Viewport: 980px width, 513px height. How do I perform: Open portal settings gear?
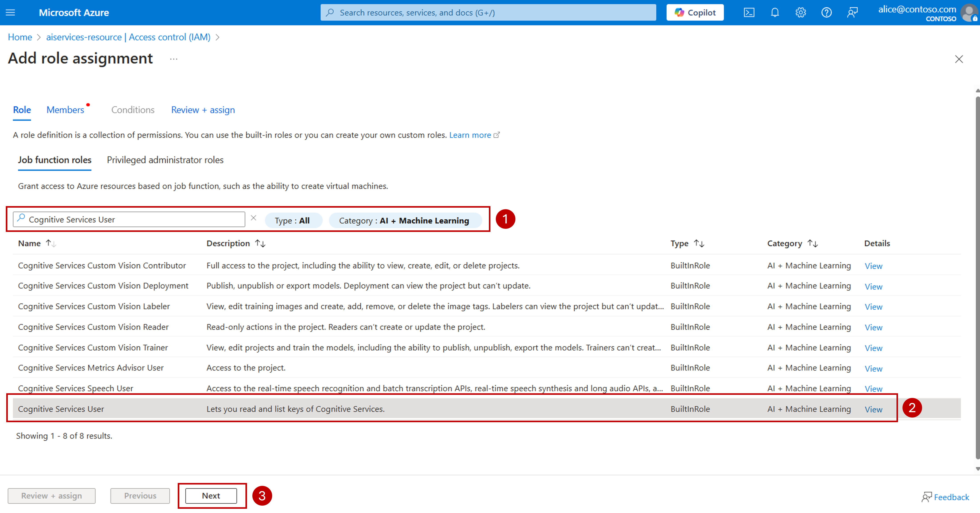[x=800, y=12]
